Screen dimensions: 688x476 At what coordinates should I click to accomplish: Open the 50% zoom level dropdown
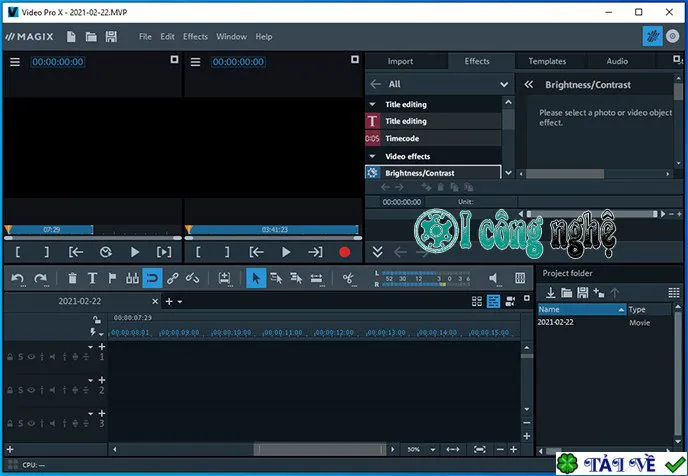click(433, 450)
